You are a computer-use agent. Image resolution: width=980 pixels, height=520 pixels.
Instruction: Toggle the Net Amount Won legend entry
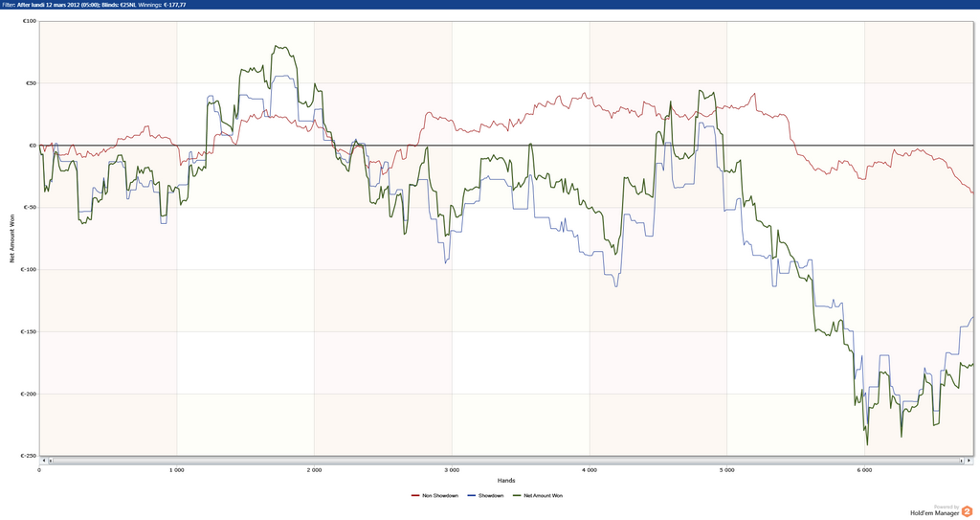click(x=538, y=496)
